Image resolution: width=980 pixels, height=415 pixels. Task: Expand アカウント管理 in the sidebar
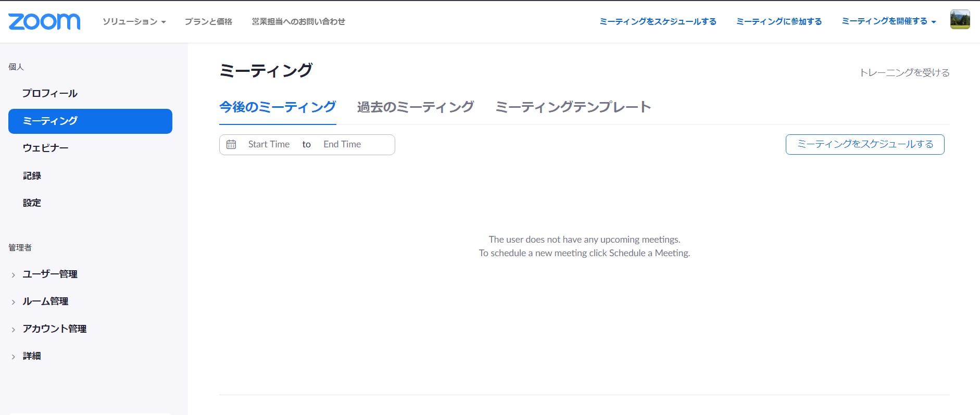[54, 329]
